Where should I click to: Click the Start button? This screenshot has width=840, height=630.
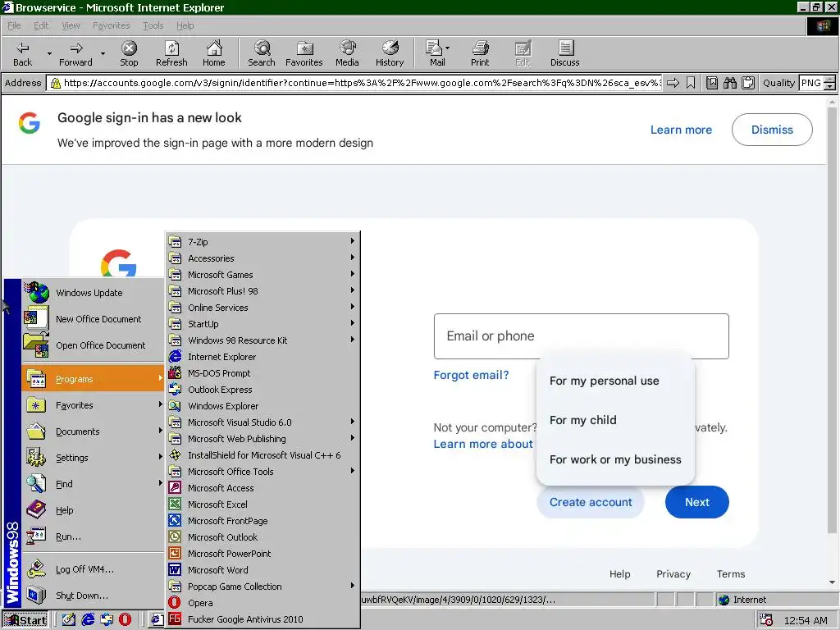25,620
